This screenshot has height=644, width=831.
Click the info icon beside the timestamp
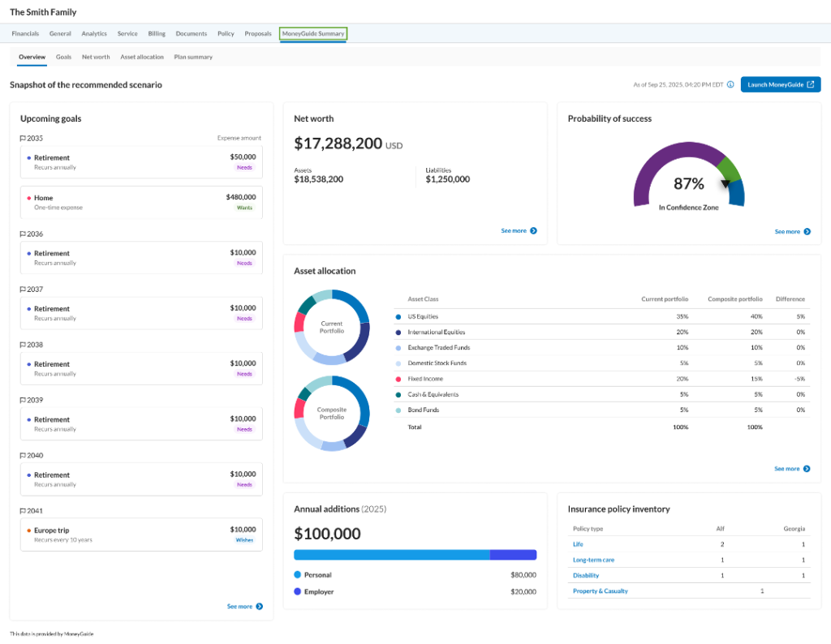click(730, 84)
